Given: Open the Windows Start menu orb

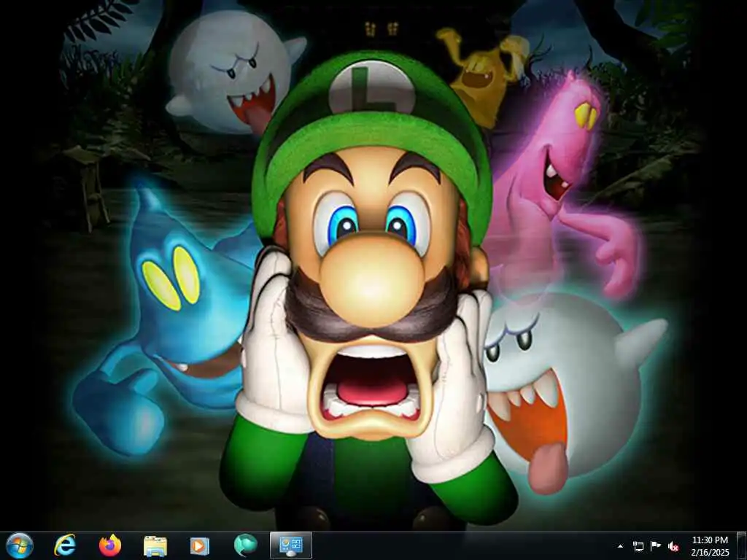Looking at the screenshot, I should tap(20, 545).
